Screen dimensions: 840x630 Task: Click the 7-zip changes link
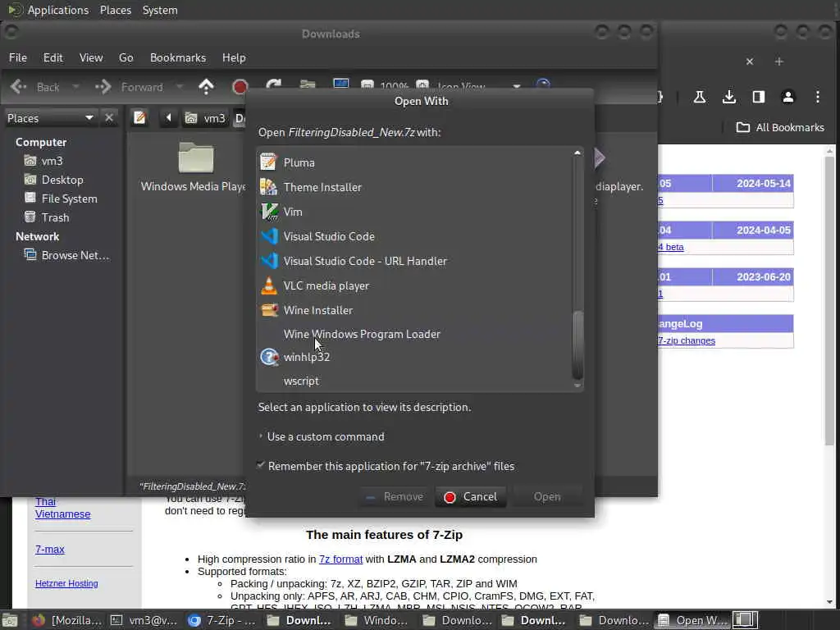pos(687,340)
